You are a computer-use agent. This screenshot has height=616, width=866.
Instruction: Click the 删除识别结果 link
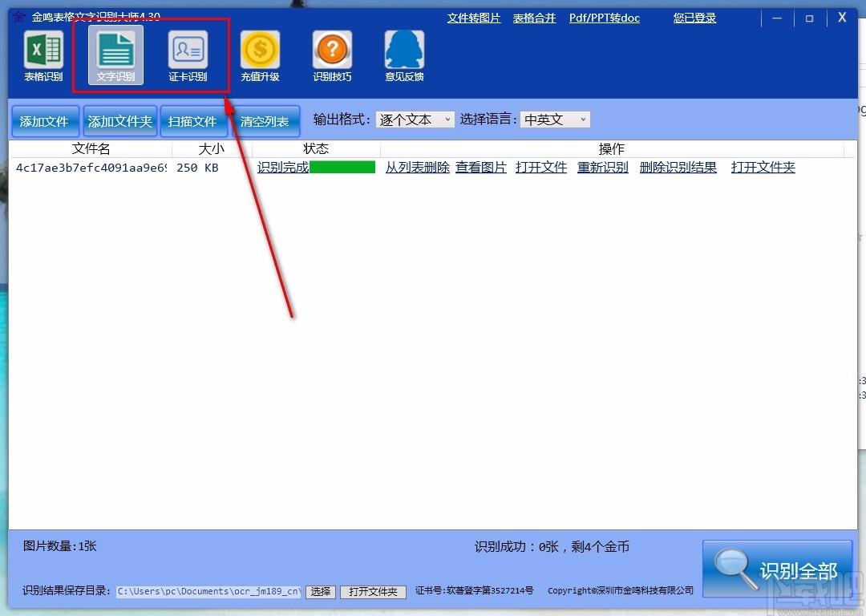[678, 168]
